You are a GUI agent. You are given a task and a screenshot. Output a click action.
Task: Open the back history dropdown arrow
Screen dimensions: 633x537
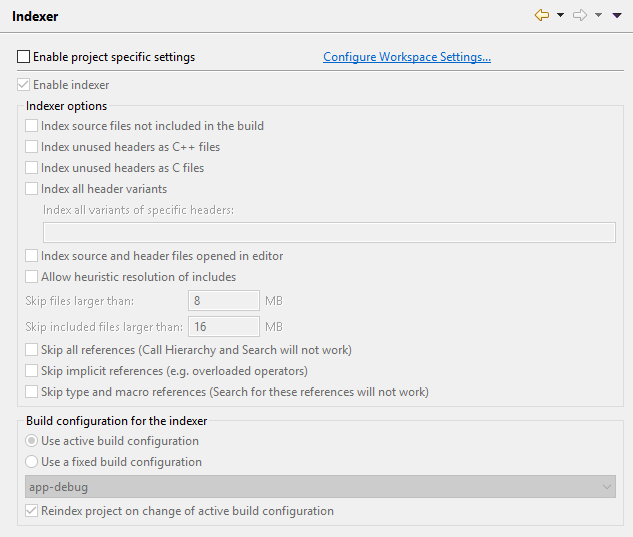pos(560,15)
